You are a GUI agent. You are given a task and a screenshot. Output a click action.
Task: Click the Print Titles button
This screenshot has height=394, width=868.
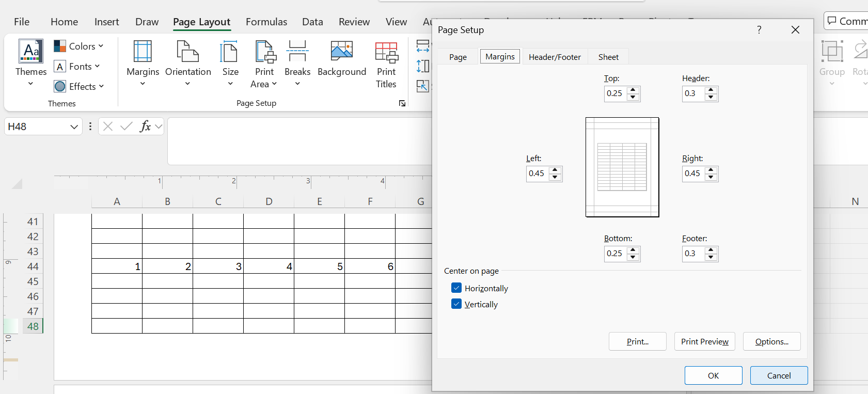(386, 65)
